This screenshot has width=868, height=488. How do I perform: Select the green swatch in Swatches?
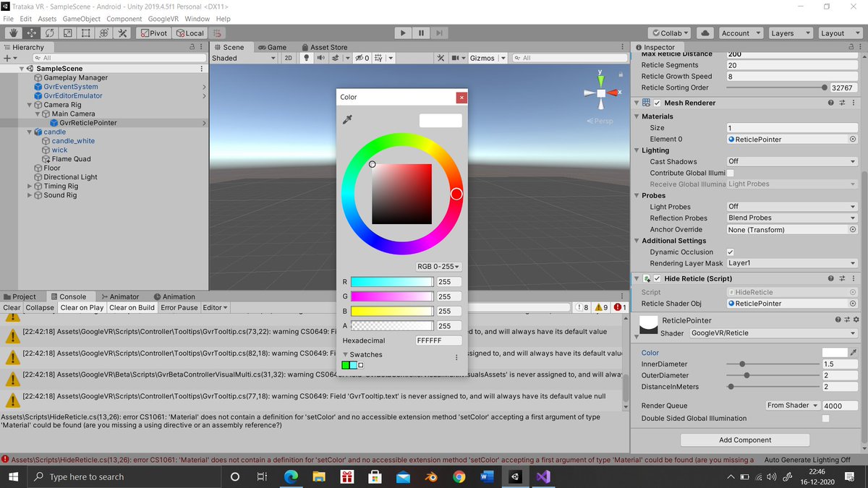pos(346,365)
